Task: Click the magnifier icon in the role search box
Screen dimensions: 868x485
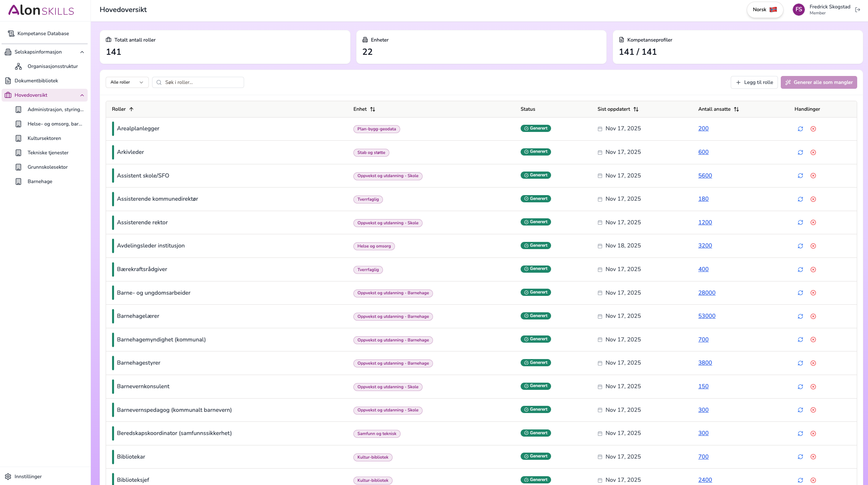Action: [x=159, y=82]
